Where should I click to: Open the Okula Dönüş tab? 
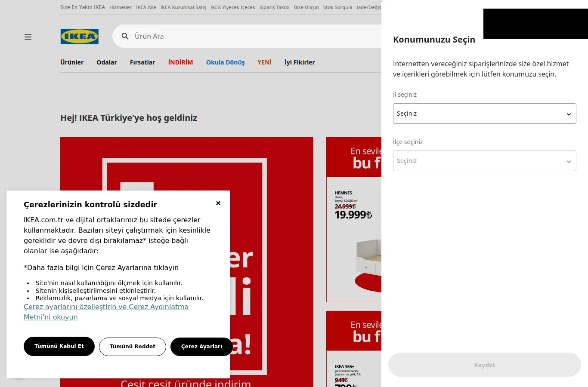point(225,62)
